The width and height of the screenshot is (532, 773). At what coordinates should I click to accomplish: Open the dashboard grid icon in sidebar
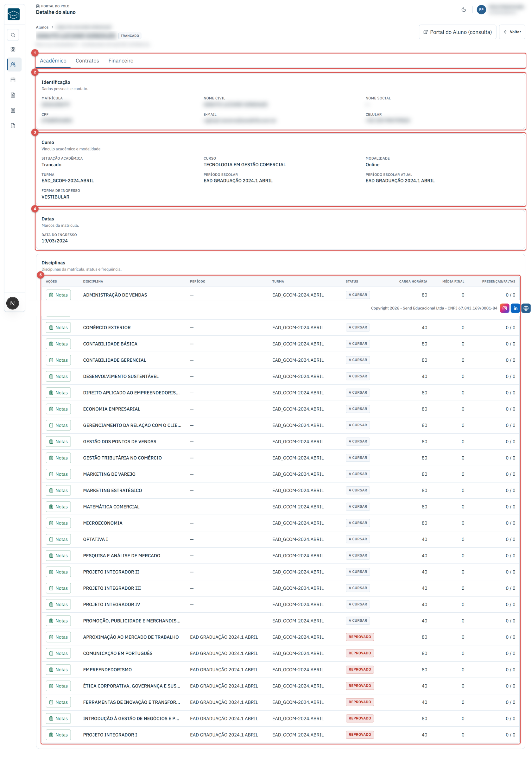click(13, 49)
